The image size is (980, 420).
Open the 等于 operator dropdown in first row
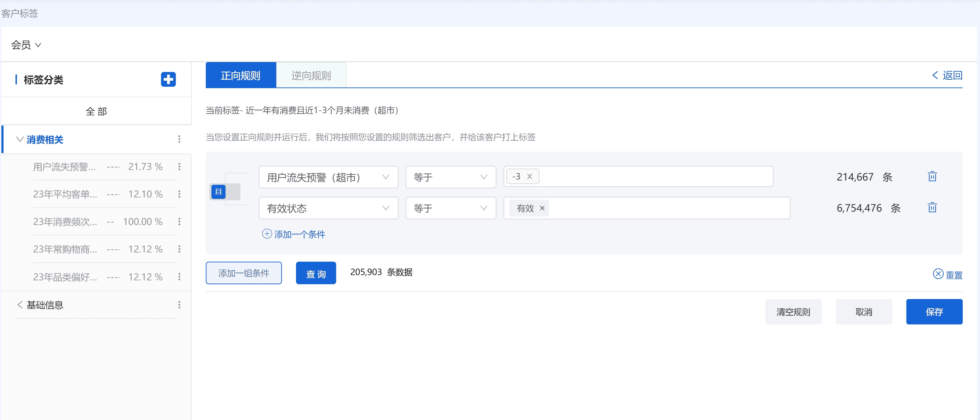(x=451, y=177)
